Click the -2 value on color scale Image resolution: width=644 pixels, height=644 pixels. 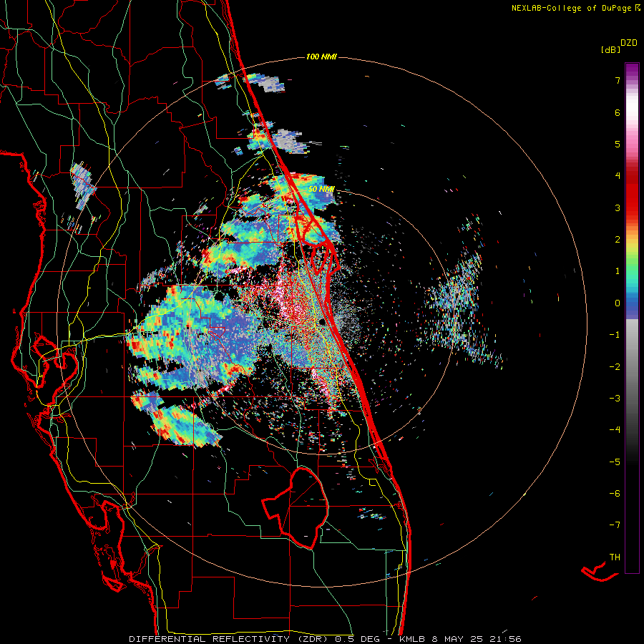point(615,367)
